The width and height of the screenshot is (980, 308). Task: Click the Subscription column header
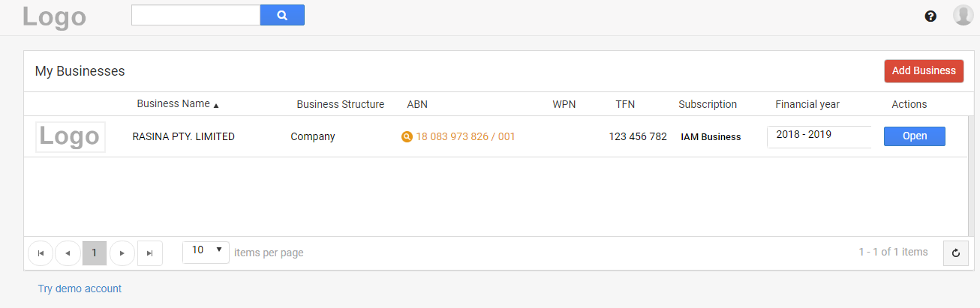click(x=708, y=104)
